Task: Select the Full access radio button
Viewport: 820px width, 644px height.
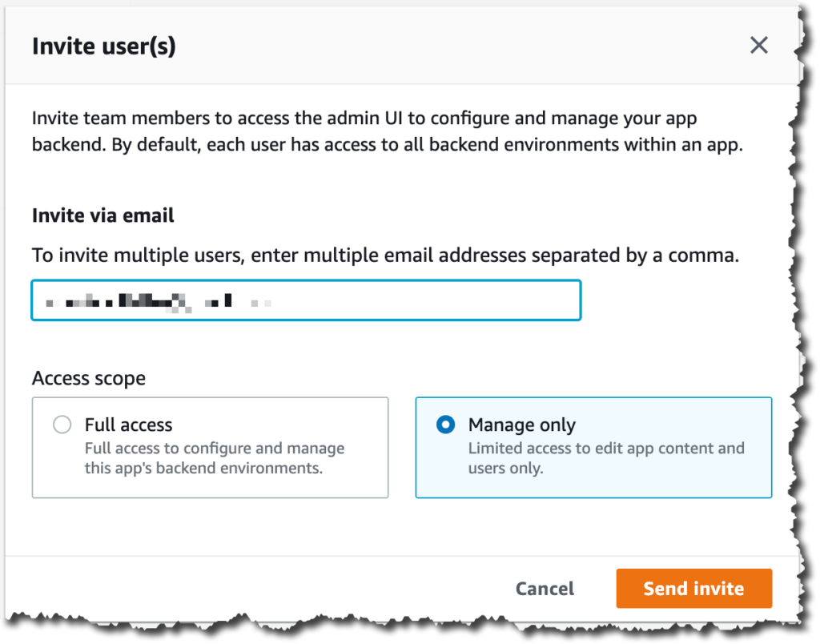Action: [x=62, y=425]
